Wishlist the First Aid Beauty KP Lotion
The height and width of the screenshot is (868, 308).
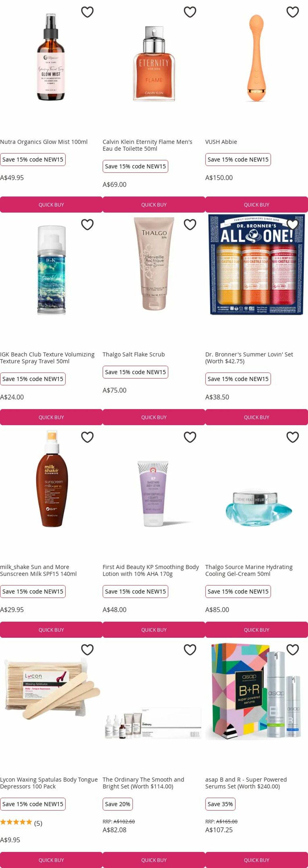point(190,437)
